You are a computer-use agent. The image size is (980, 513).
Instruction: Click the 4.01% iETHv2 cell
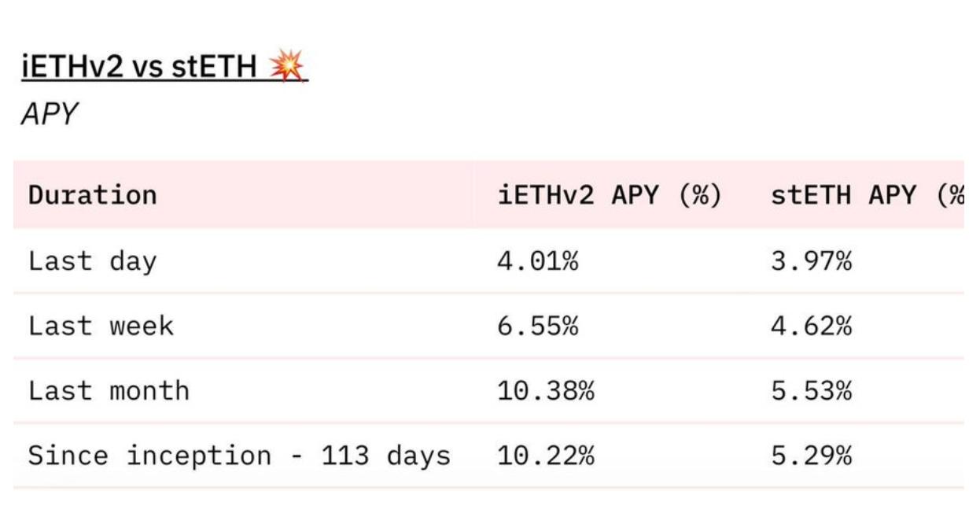538,261
